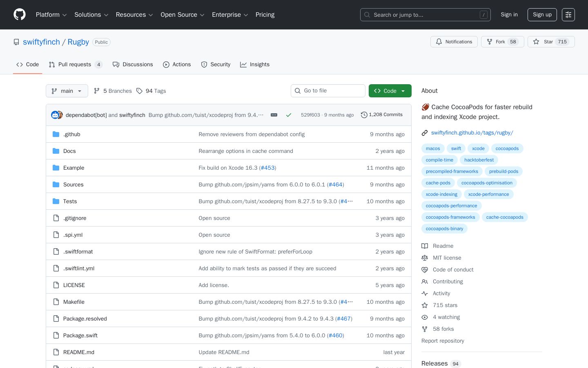
Task: Select the Code tab
Action: (x=28, y=65)
